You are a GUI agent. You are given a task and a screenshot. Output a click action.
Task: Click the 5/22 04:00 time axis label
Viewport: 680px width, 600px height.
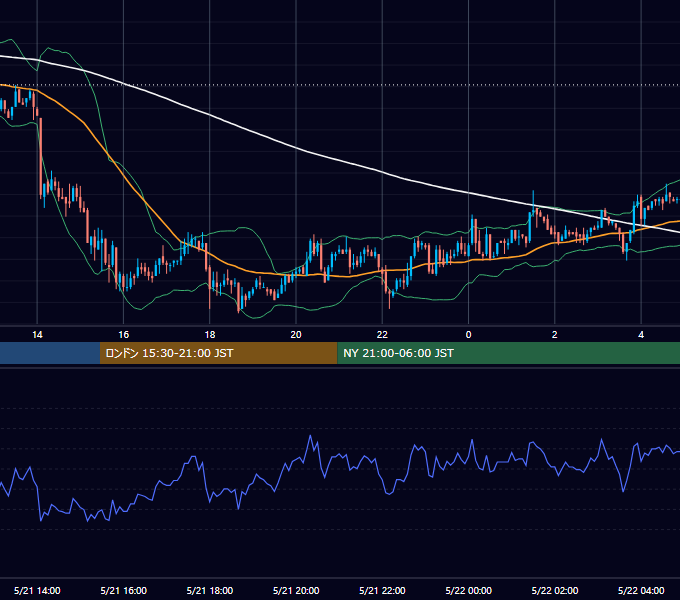pyautogui.click(x=641, y=590)
